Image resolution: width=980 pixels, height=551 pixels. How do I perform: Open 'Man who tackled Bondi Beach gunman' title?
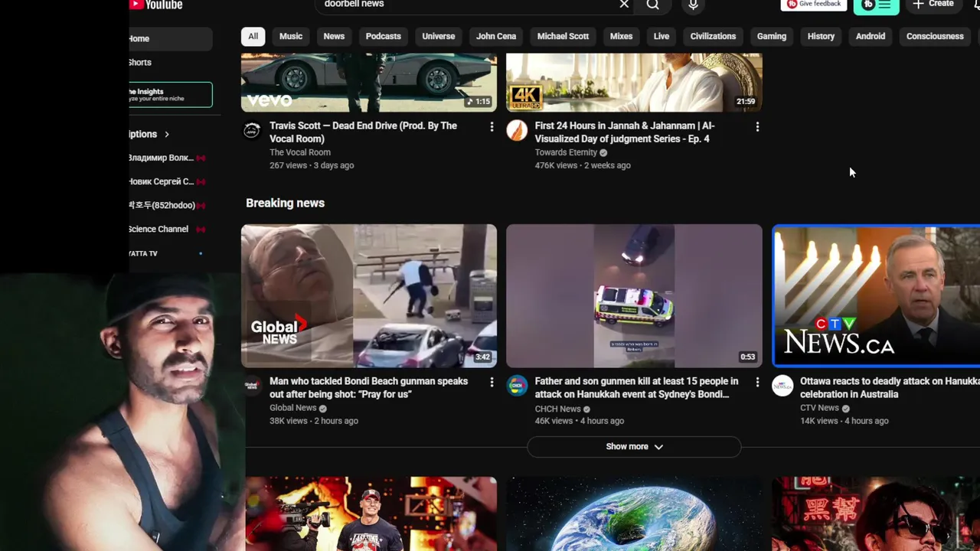pyautogui.click(x=369, y=388)
